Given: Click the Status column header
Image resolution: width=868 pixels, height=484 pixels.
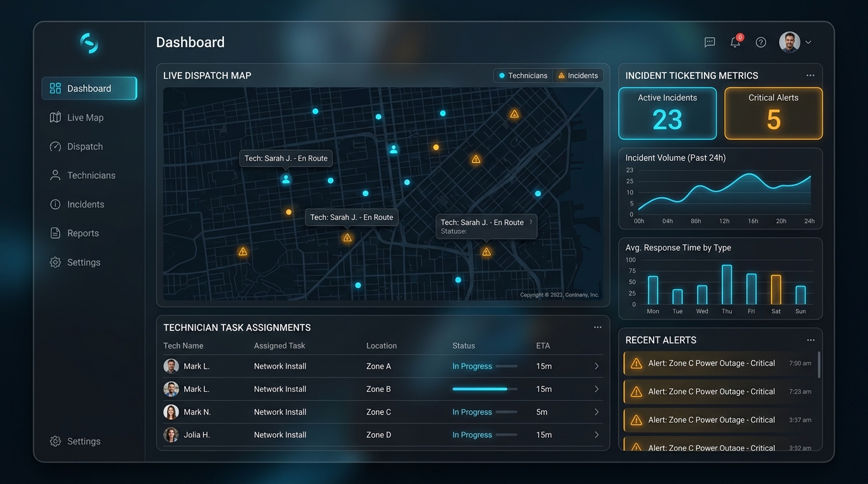Looking at the screenshot, I should [x=464, y=346].
